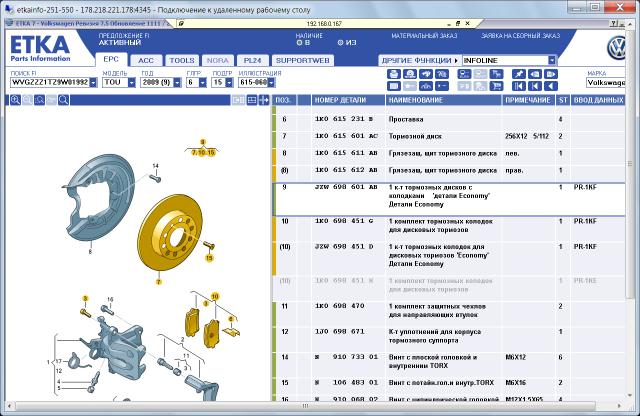Open the ПОИСК FI VIN dropdown arrow
This screenshot has width=640, height=416.
pos(93,82)
